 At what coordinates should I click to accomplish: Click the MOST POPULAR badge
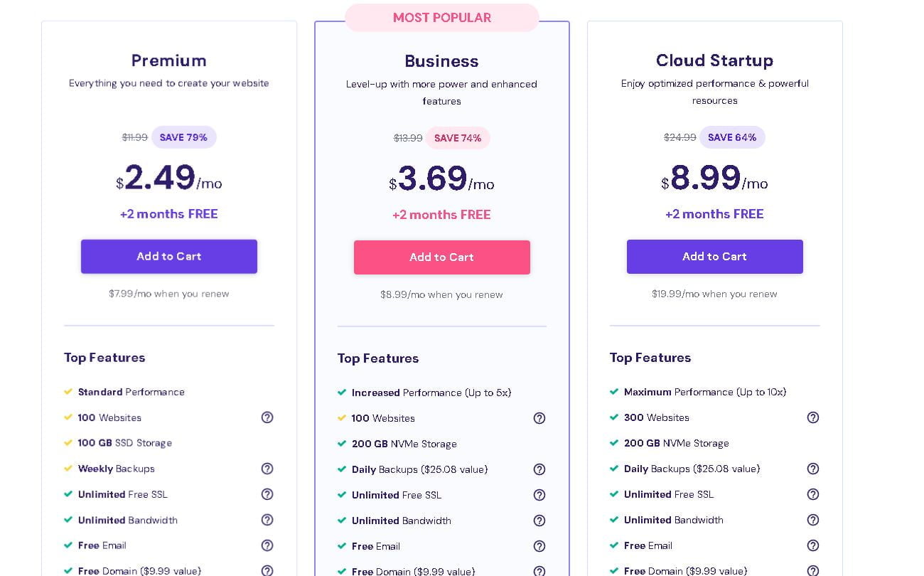[442, 18]
